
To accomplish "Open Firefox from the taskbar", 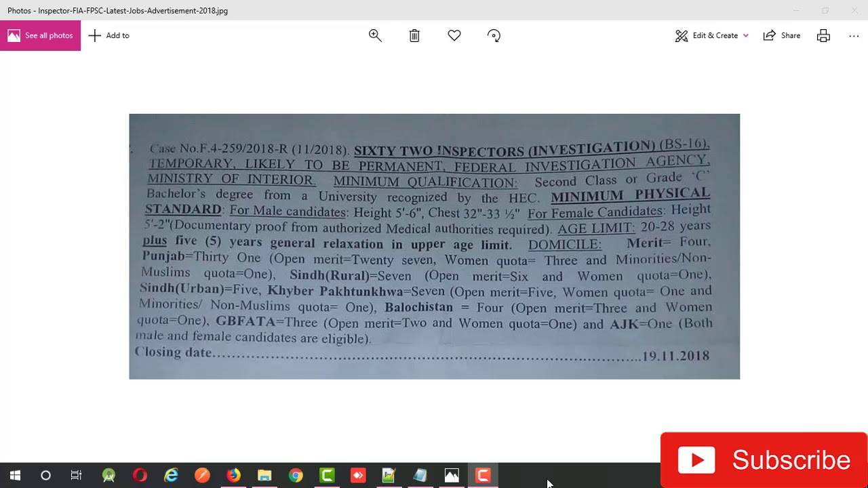I will (x=233, y=476).
